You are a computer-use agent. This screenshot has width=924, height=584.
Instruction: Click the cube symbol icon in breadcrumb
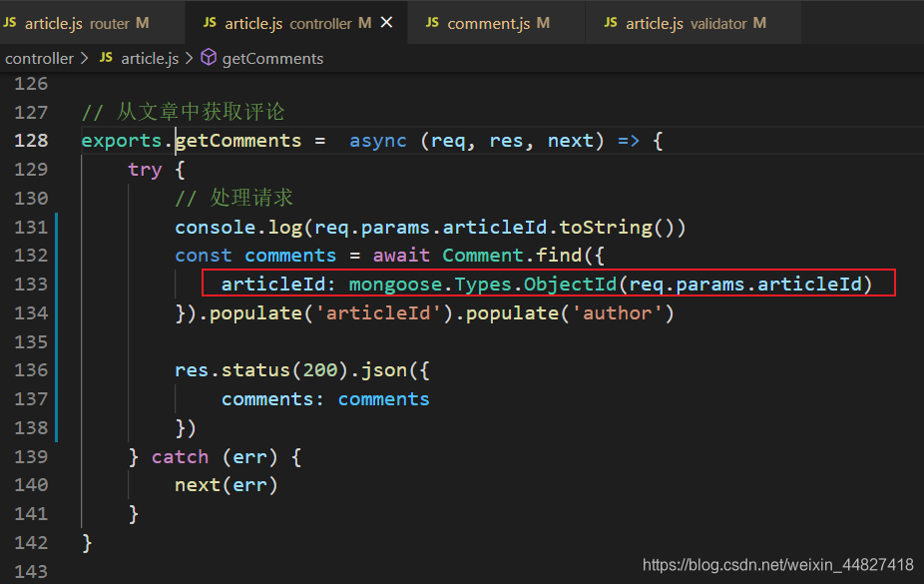[209, 57]
